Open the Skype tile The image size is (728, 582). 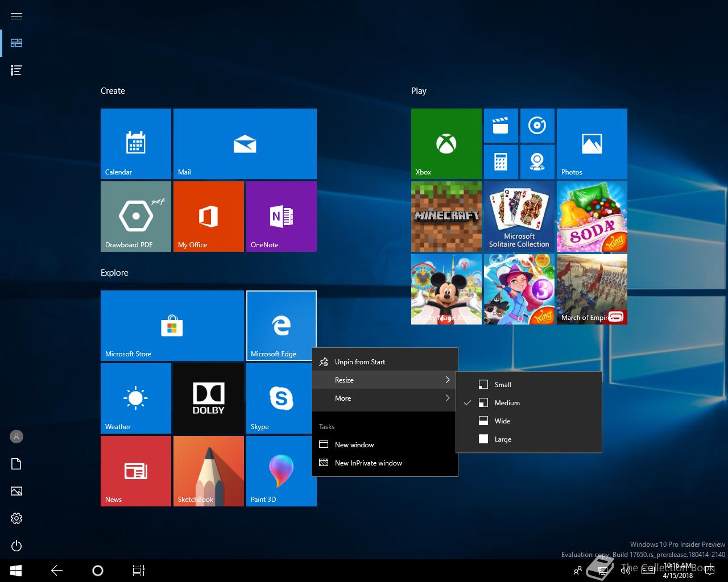[x=281, y=398]
